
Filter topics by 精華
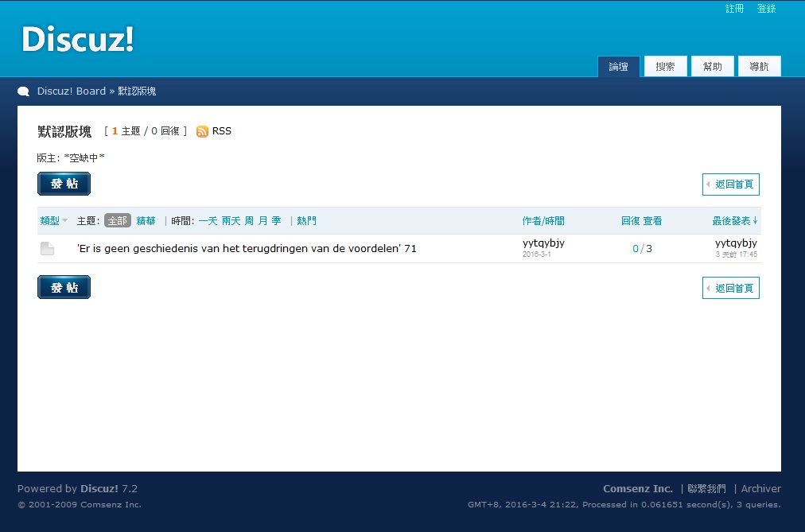click(146, 221)
